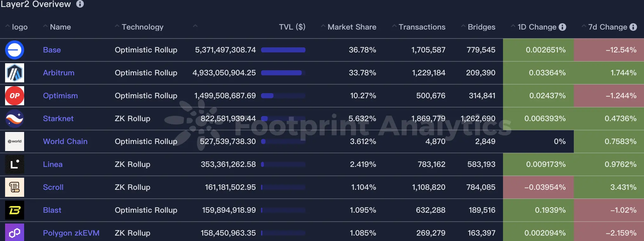
Task: Click the Starknet logo icon
Action: (15, 119)
